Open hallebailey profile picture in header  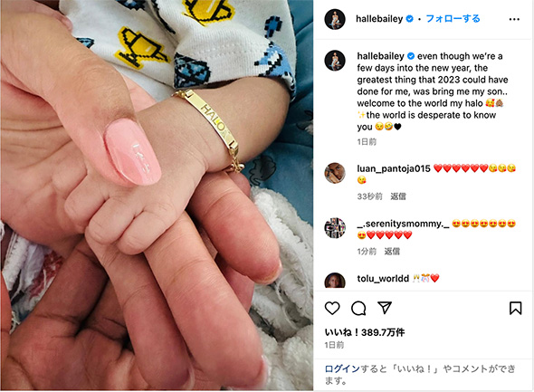pos(335,19)
